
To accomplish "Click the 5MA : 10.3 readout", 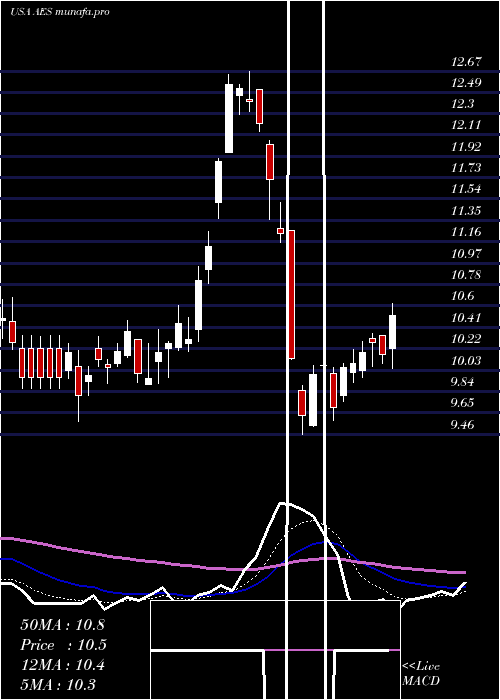I will 58,685.
